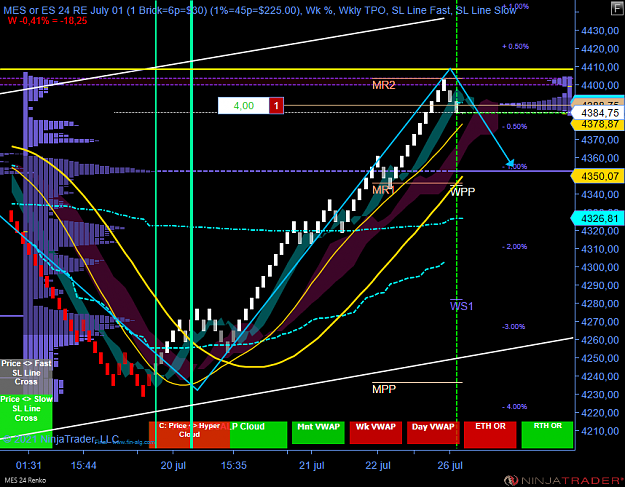Viewport: 625px width, 487px height.
Task: Click the 15:35 time label on the time axis
Action: click(x=234, y=465)
